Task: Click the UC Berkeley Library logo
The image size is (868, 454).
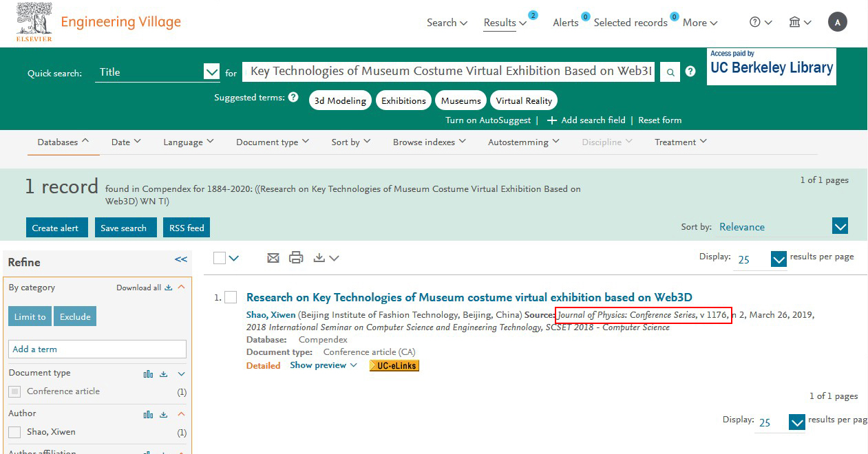Action: point(772,67)
